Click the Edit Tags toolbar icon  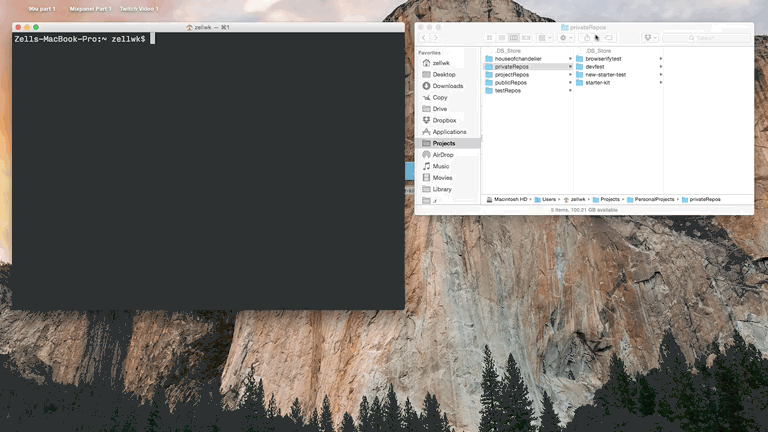(x=608, y=38)
